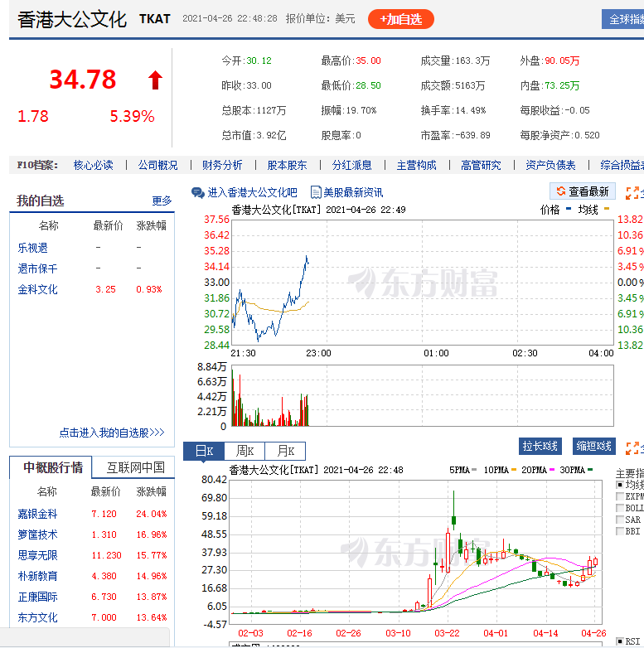Open the 公司概况 link
644x648 pixels.
coord(158,165)
